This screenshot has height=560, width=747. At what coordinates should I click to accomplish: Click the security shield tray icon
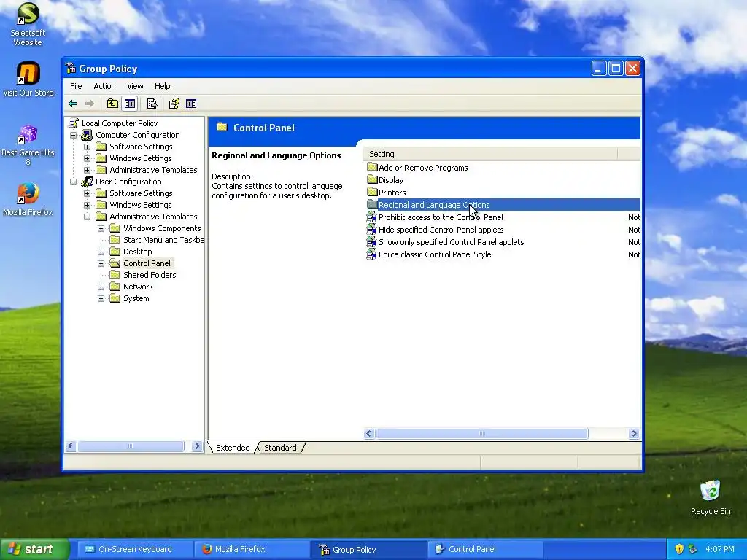click(x=679, y=549)
